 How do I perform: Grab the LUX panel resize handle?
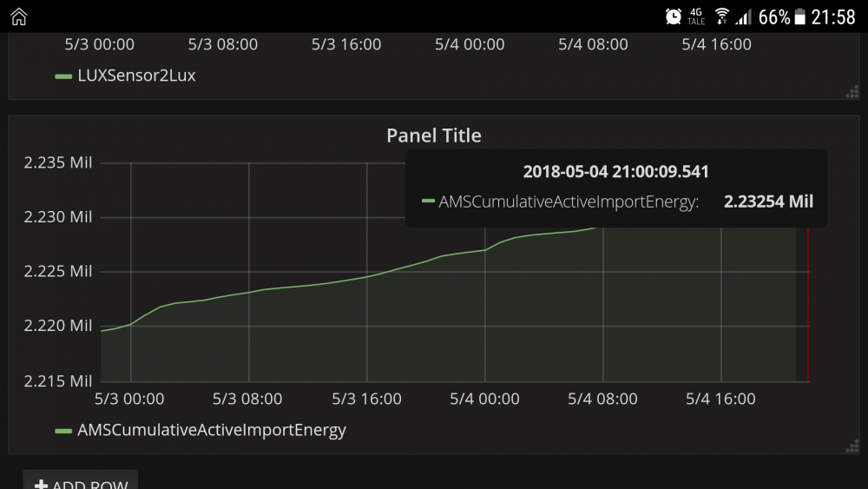[x=852, y=92]
